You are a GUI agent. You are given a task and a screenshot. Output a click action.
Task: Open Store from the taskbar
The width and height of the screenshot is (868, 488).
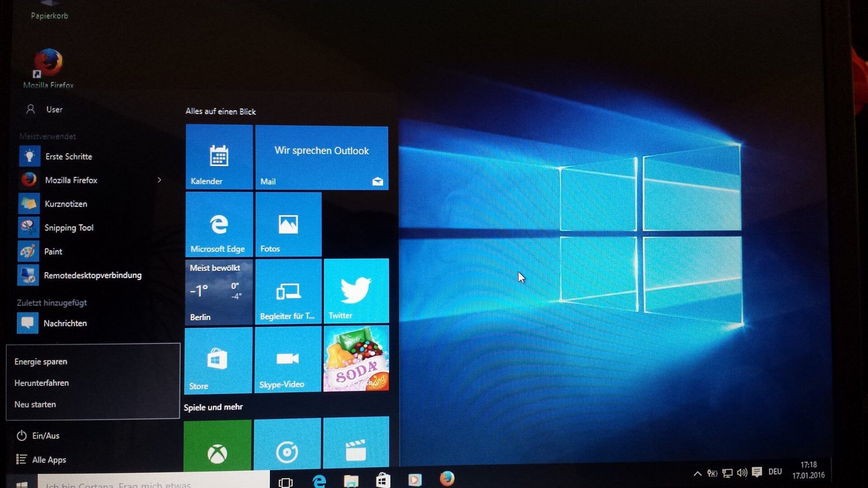(x=382, y=480)
